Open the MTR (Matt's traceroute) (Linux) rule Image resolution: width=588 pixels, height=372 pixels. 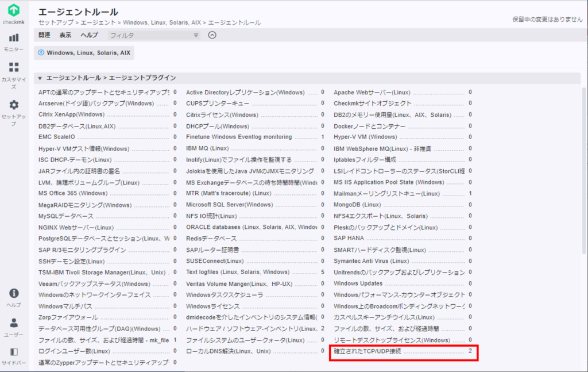click(229, 193)
